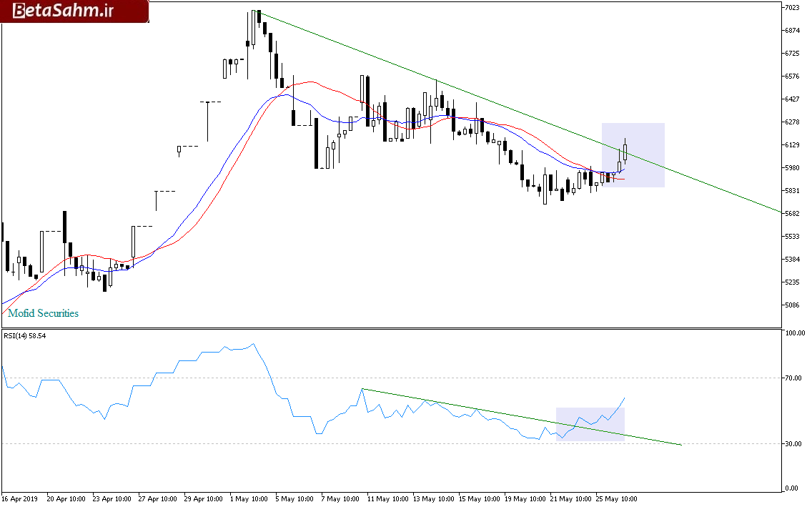Click the 25 May 10:00 time label
Image resolution: width=812 pixels, height=507 pixels.
pos(615,498)
